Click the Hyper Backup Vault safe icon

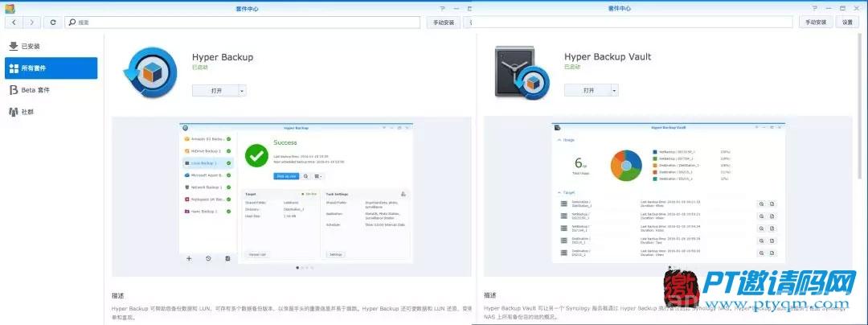coord(522,72)
